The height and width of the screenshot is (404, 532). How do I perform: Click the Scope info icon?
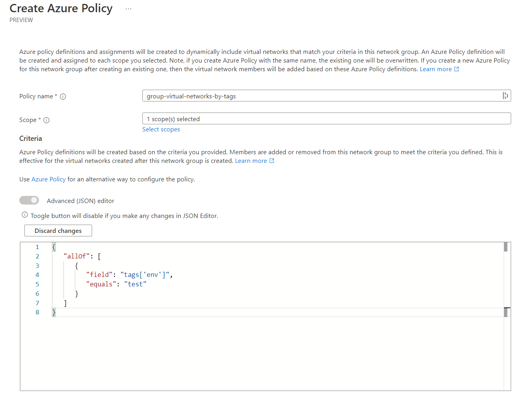pyautogui.click(x=46, y=120)
